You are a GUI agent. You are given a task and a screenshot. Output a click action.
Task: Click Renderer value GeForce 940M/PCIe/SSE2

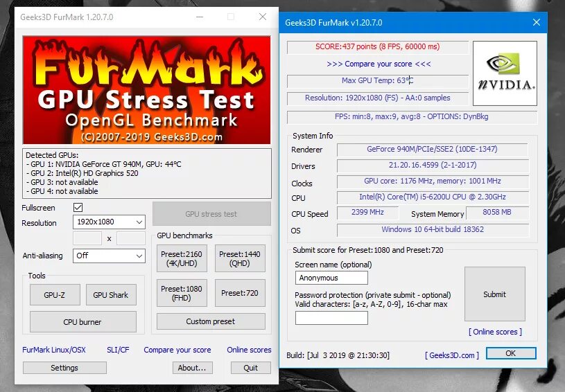point(433,150)
